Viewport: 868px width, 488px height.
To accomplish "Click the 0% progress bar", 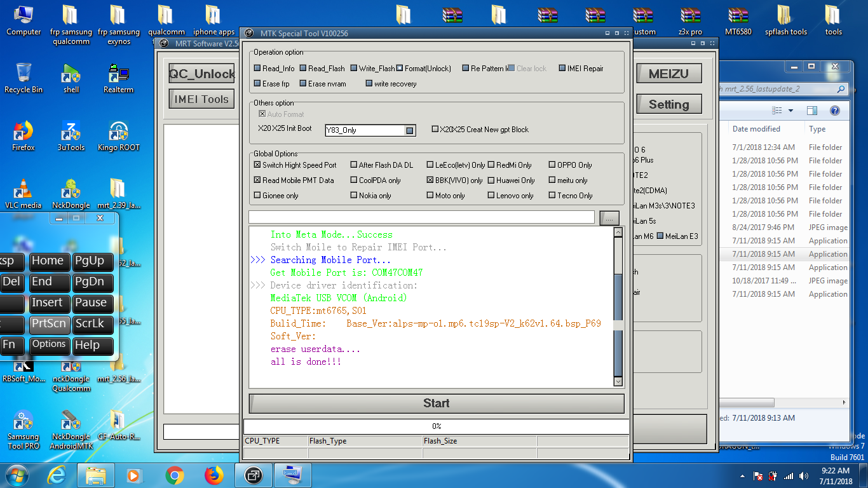I will [437, 426].
